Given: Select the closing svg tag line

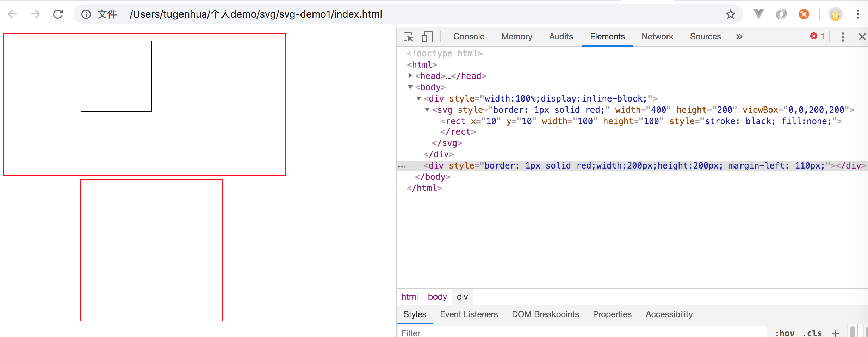Looking at the screenshot, I should pyautogui.click(x=447, y=143).
